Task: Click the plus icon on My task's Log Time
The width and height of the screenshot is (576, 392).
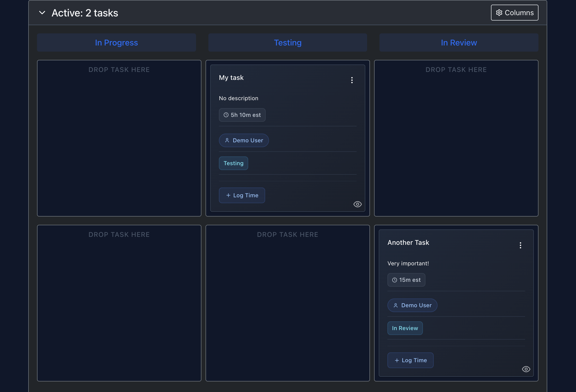Action: pyautogui.click(x=228, y=195)
